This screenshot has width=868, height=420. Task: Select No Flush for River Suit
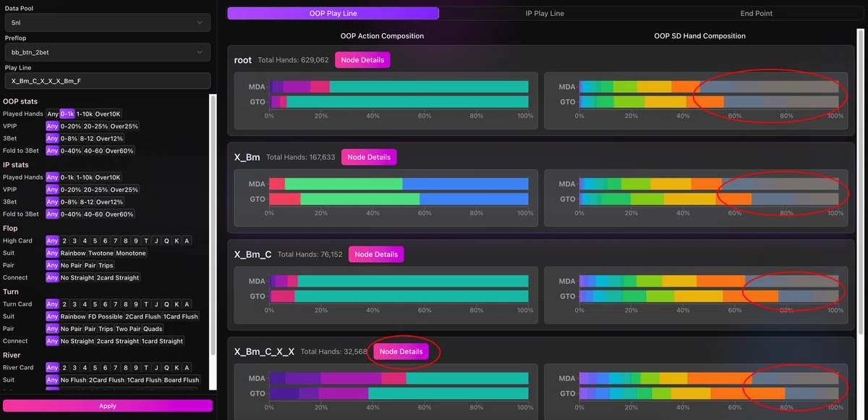pyautogui.click(x=73, y=380)
